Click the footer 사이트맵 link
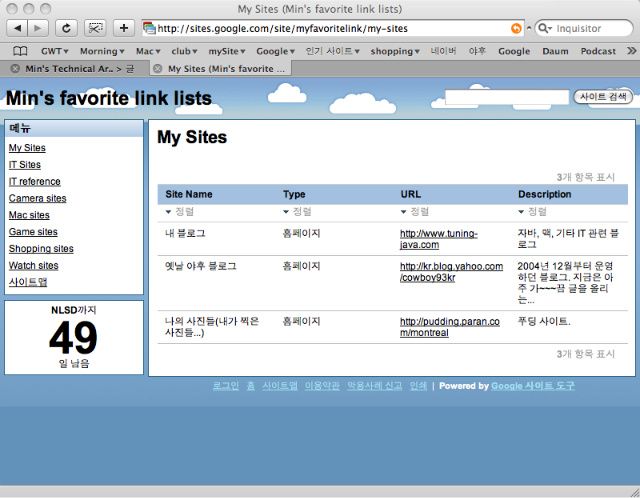640x498 pixels. click(280, 386)
